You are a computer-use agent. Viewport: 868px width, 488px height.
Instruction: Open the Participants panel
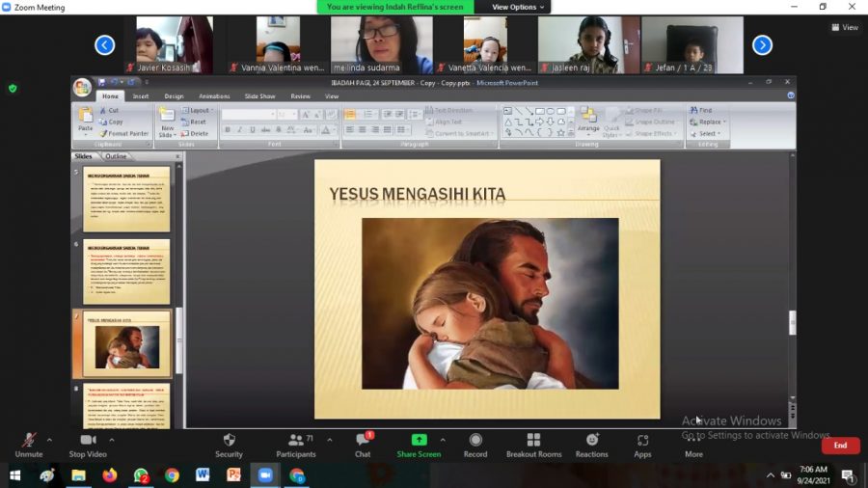(295, 441)
